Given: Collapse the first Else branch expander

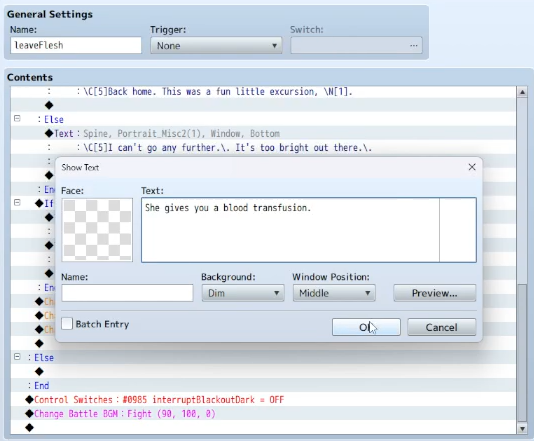Looking at the screenshot, I should 17,119.
